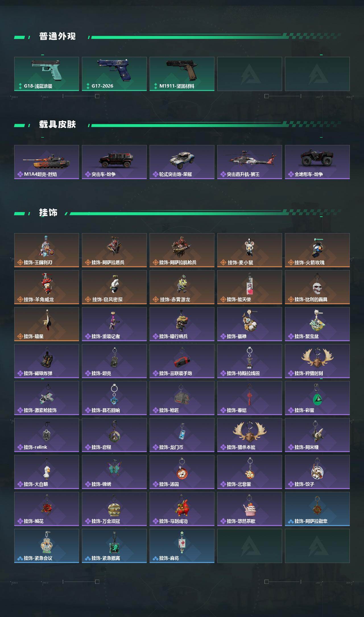Select the 挂饰-王国利刃 charm icon
This screenshot has width=364, height=617.
coord(47,250)
